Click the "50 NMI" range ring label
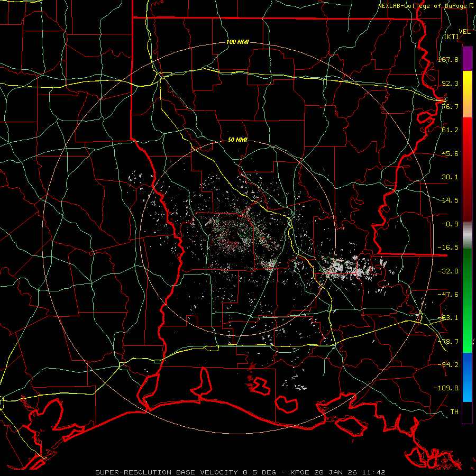 (x=237, y=140)
